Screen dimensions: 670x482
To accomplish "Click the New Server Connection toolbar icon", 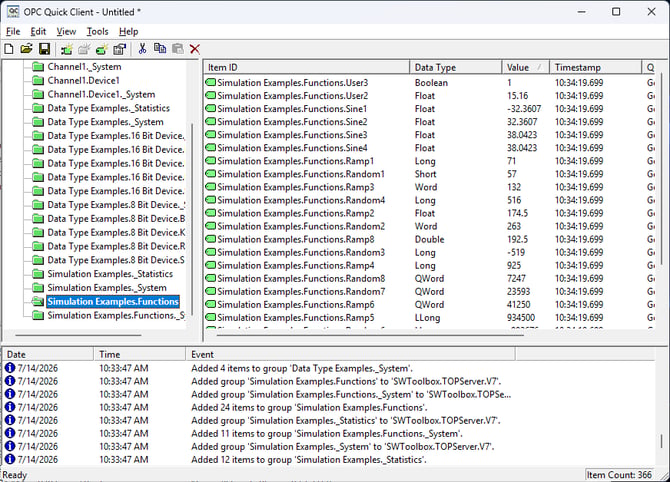I will [66, 49].
